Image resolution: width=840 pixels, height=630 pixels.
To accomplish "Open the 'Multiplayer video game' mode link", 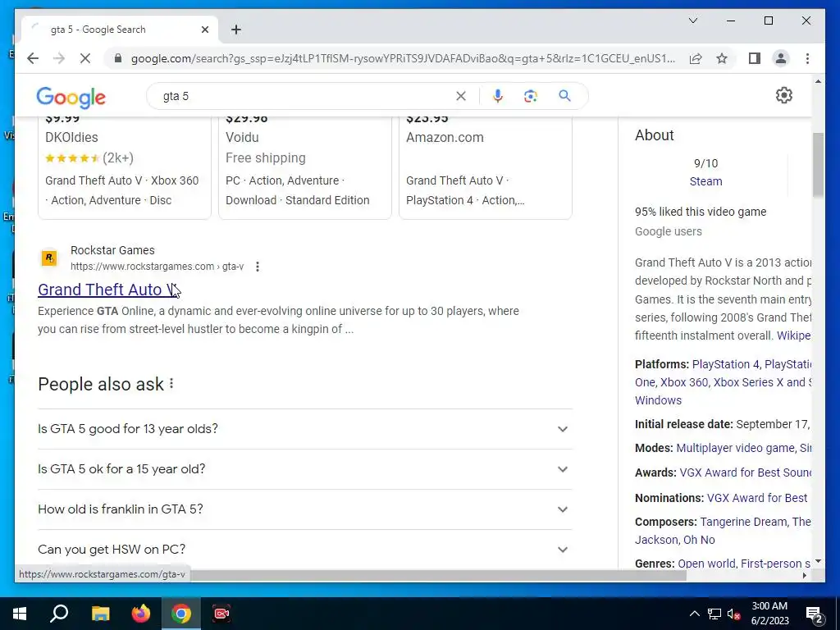I will coord(736,448).
